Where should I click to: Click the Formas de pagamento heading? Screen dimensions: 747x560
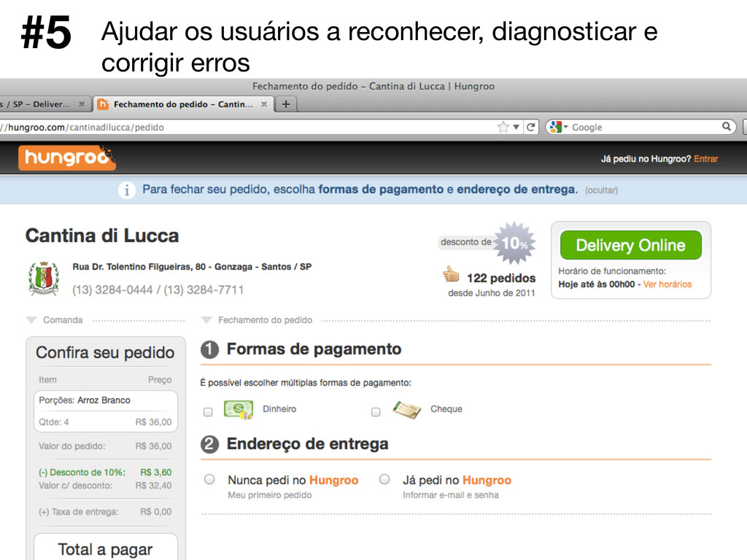(x=314, y=349)
